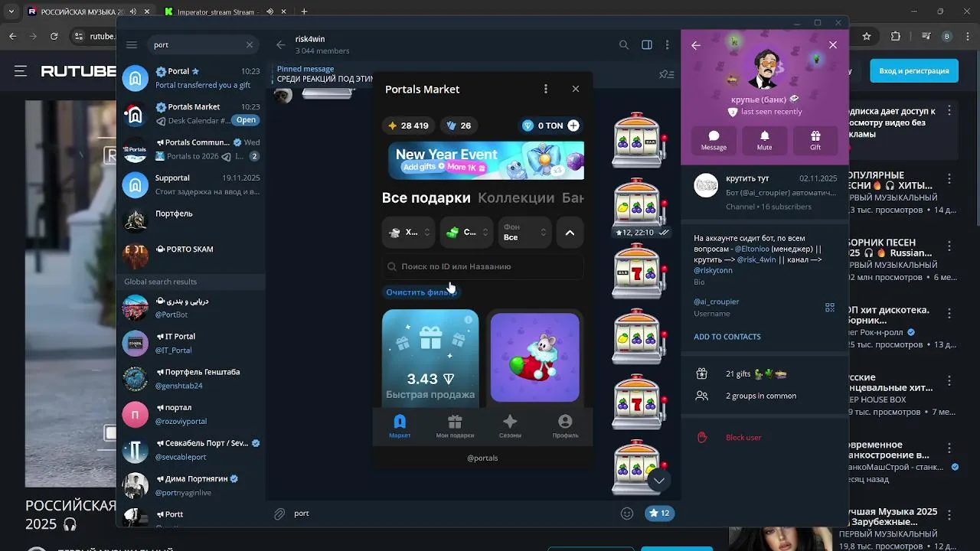Open the @riskytonn link in bio

pyautogui.click(x=713, y=270)
